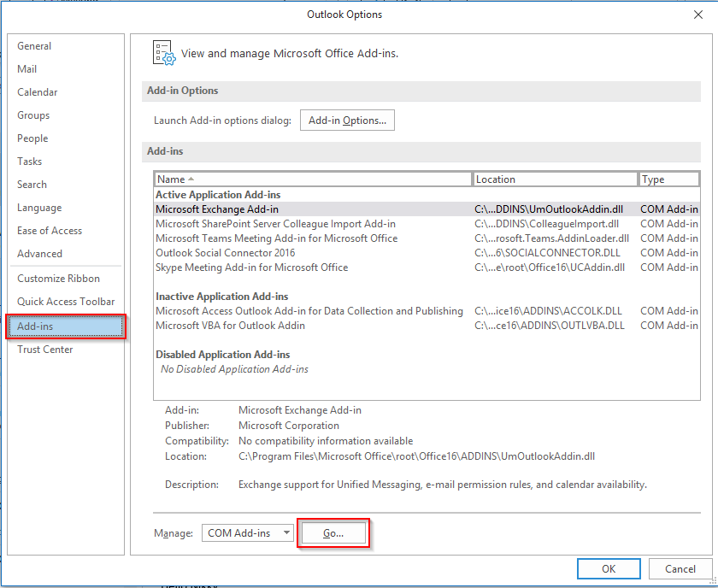The height and width of the screenshot is (588, 718).
Task: Open the Ease of Access settings
Action: 50,230
